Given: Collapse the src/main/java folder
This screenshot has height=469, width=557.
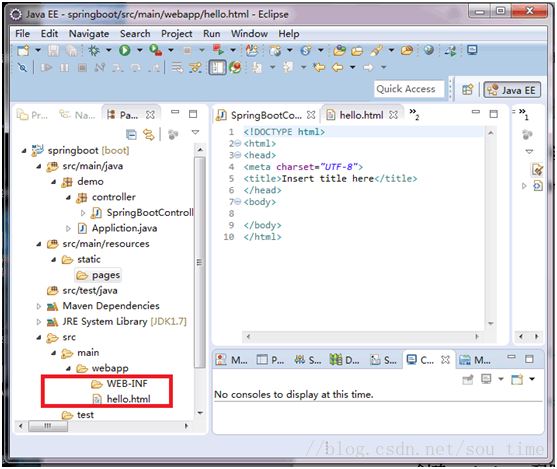Looking at the screenshot, I should pos(39,166).
